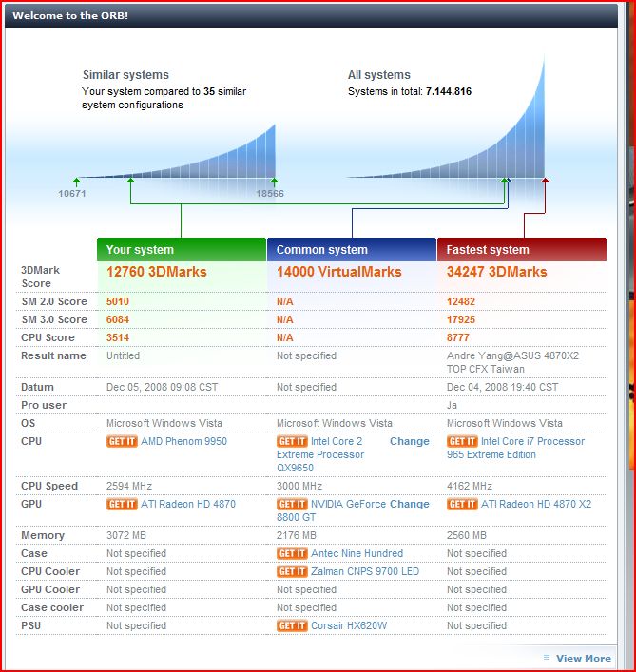636x672 pixels.
Task: Click the 18566 highest score label
Action: tap(270, 194)
